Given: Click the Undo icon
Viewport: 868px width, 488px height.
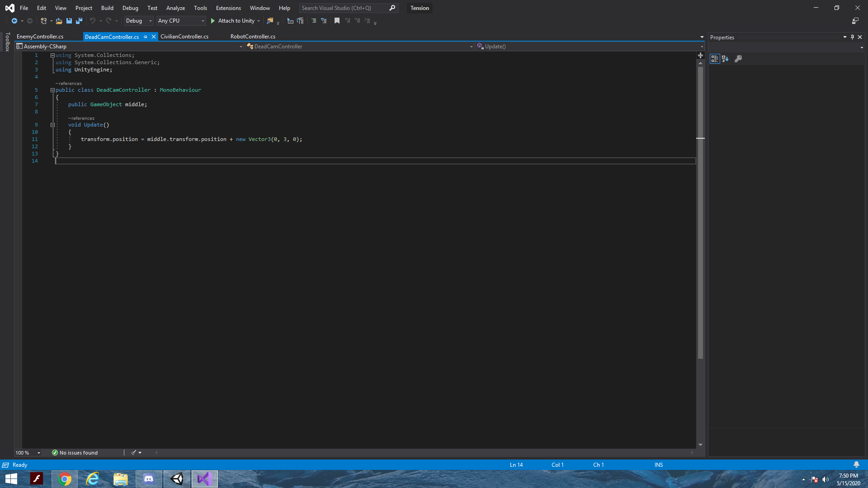Looking at the screenshot, I should [93, 21].
